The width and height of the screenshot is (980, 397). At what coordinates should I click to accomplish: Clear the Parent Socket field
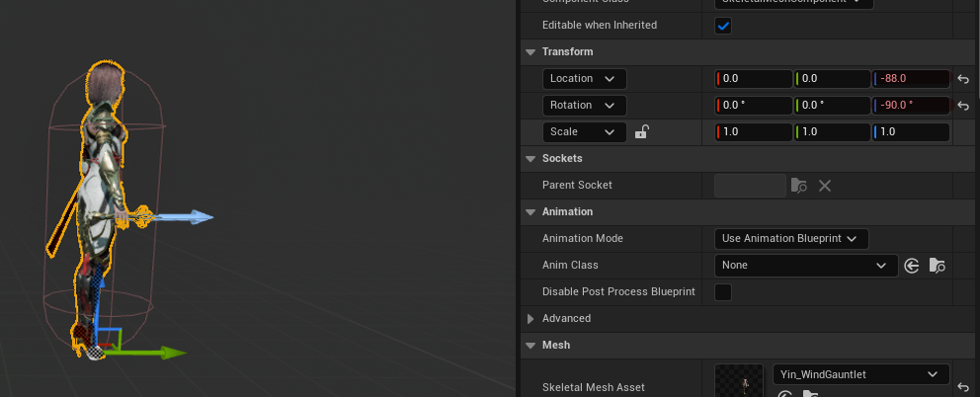pyautogui.click(x=825, y=186)
